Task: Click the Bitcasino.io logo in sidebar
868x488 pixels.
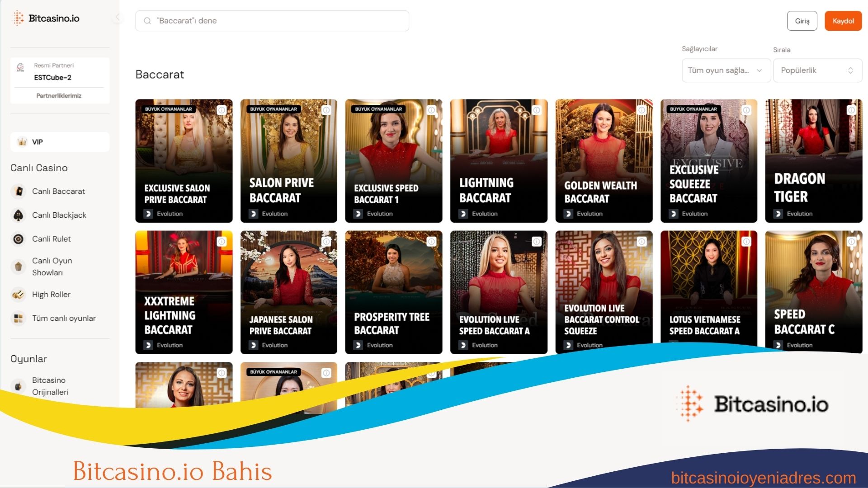Action: coord(46,19)
